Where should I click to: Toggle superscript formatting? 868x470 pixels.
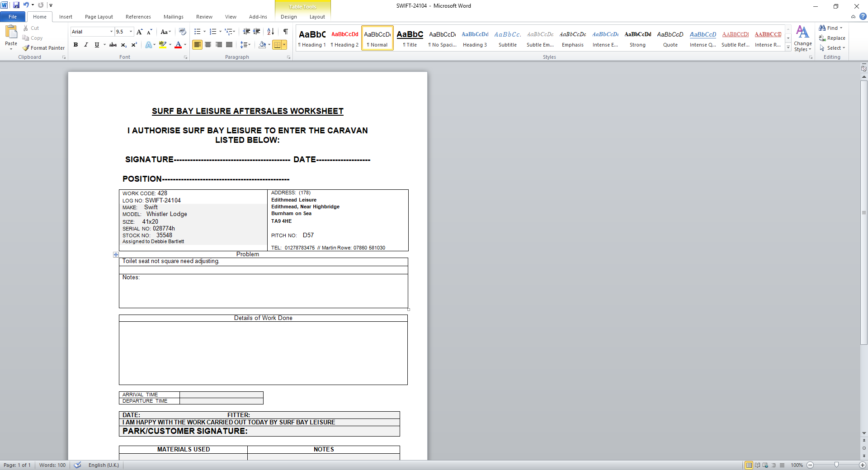134,45
